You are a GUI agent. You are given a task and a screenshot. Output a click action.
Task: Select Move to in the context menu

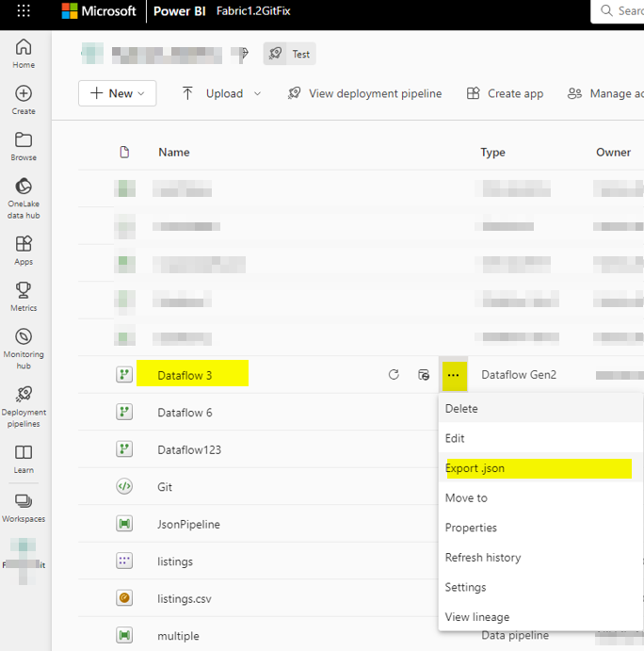[540, 497]
